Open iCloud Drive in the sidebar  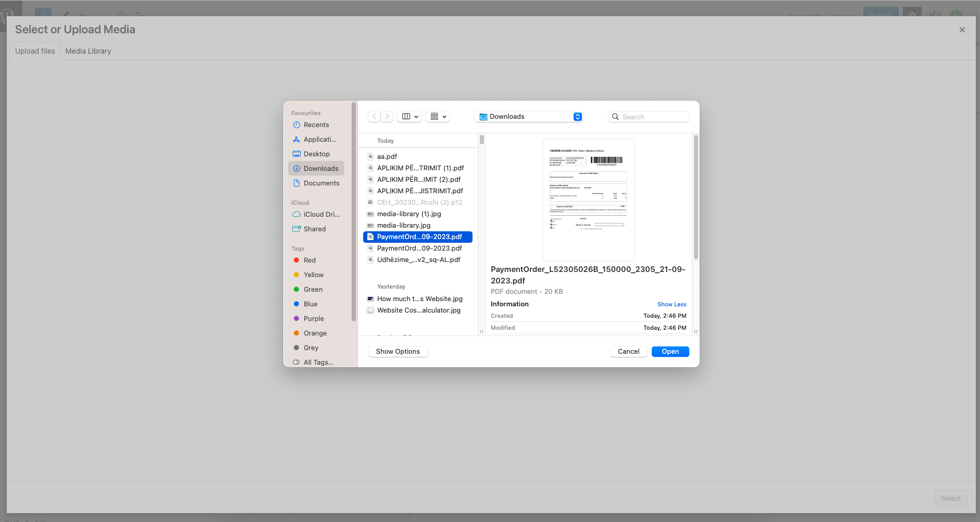(x=320, y=214)
